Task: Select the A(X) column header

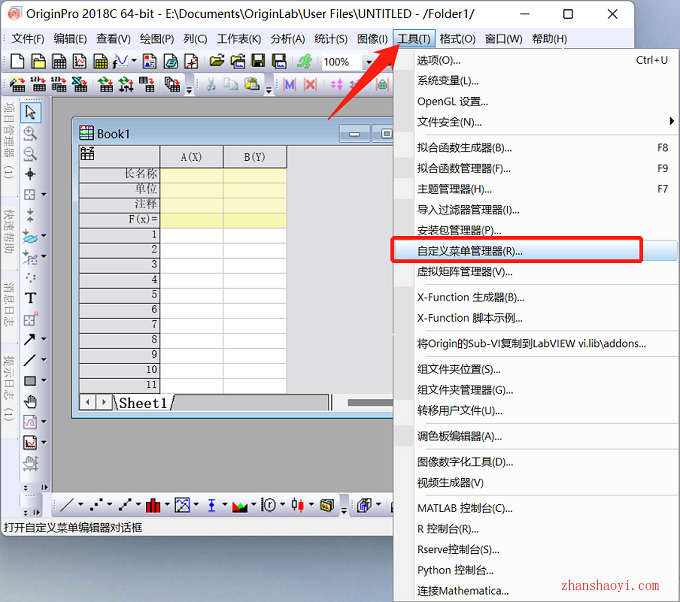Action: (191, 157)
